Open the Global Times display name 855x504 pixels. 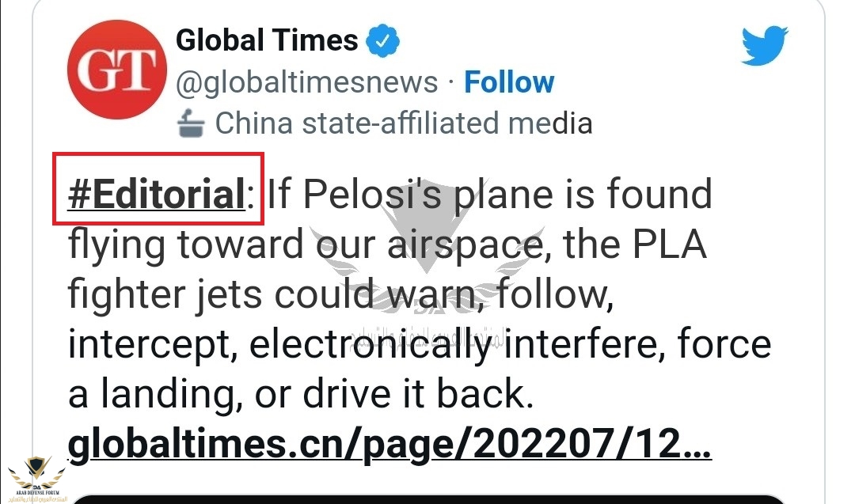click(x=267, y=40)
